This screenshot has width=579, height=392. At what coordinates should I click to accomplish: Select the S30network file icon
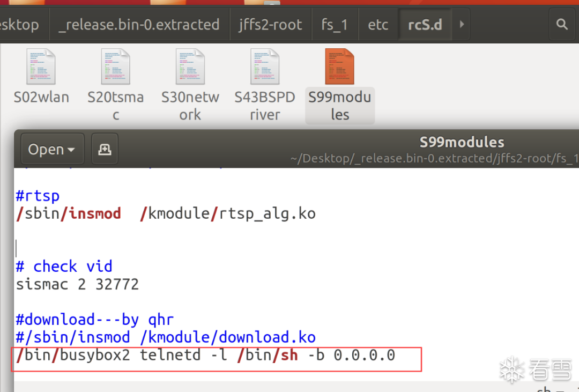tap(190, 67)
